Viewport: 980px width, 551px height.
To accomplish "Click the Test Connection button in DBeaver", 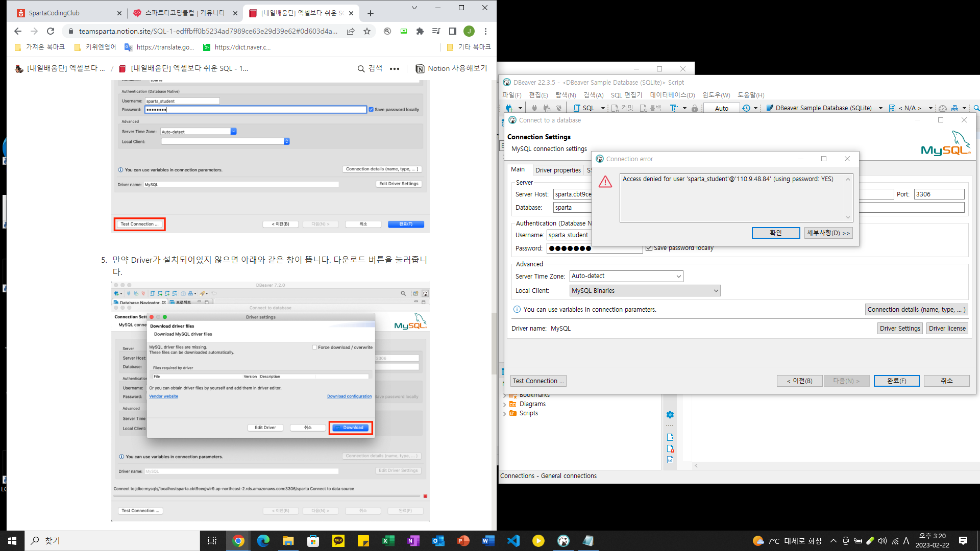I will click(538, 381).
